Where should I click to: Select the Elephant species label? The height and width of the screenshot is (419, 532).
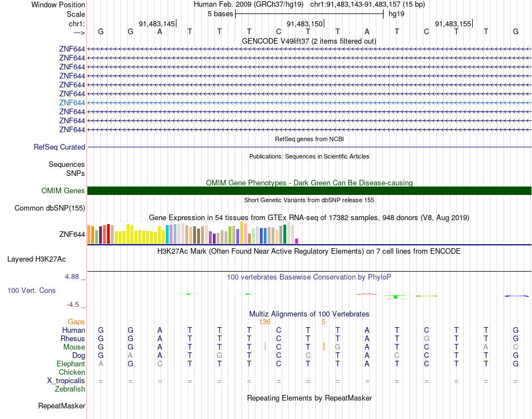(71, 364)
